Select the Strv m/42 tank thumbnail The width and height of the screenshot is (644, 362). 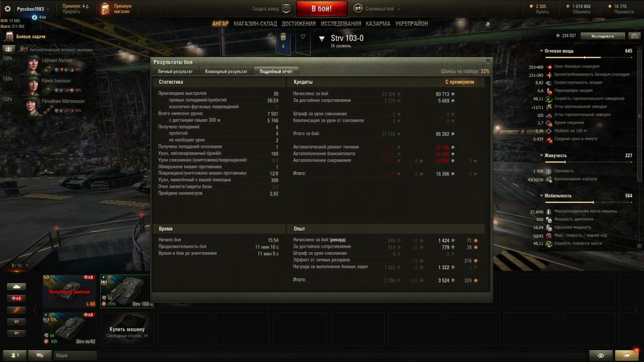[x=71, y=329]
